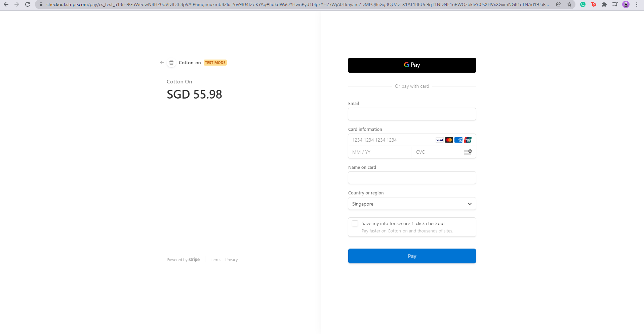The height and width of the screenshot is (334, 644).
Task: Open the Privacy link
Action: pos(231,260)
